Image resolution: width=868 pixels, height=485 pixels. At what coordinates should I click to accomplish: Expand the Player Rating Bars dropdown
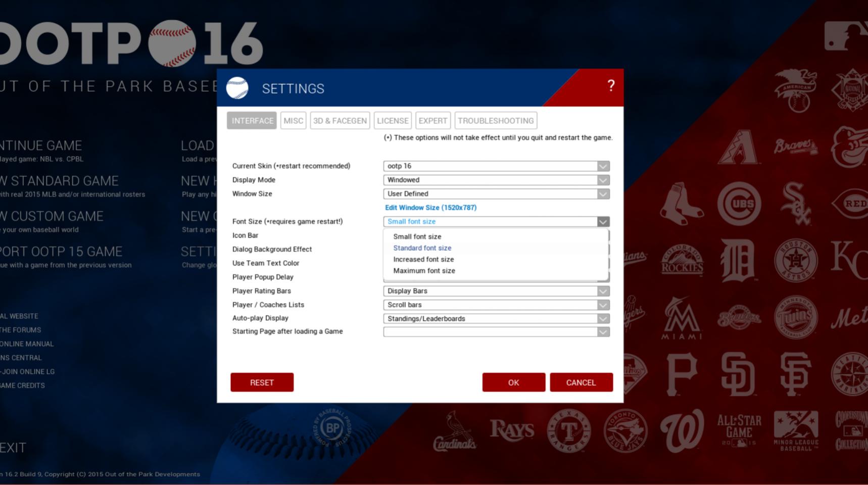(x=603, y=291)
